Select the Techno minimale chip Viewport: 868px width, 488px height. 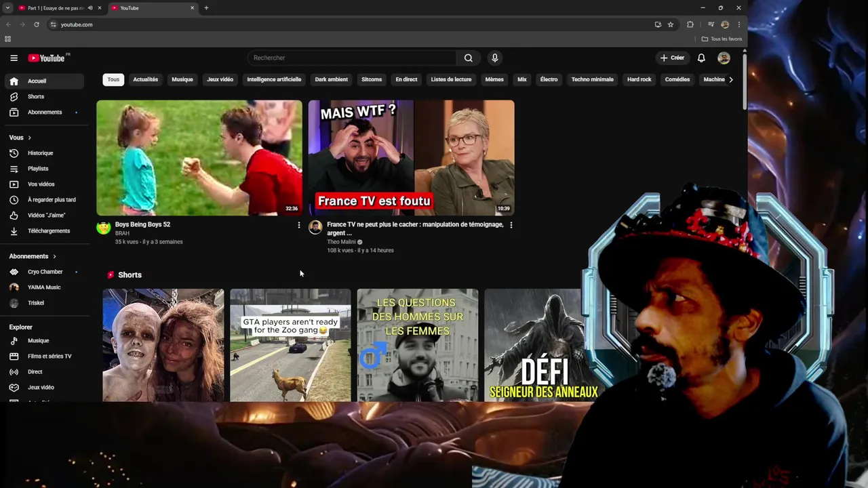(593, 80)
